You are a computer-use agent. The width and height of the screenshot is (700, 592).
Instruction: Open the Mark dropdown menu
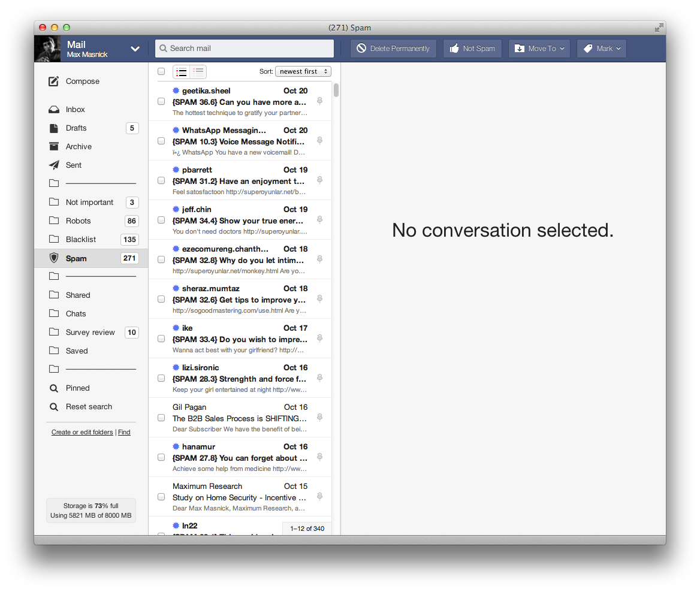[602, 49]
